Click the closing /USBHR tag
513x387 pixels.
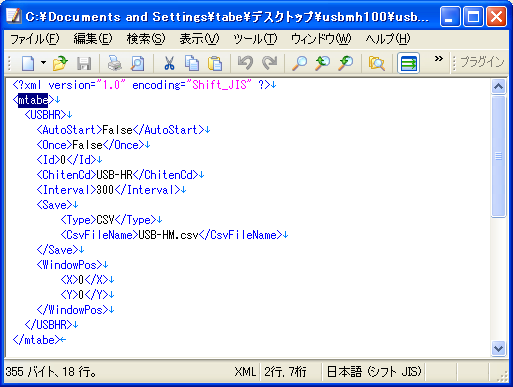click(x=51, y=325)
